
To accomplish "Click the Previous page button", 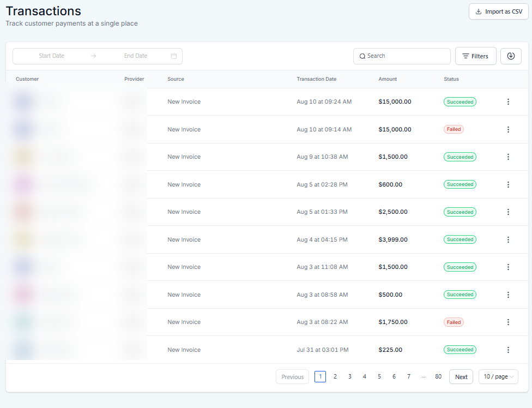I will 292,377.
